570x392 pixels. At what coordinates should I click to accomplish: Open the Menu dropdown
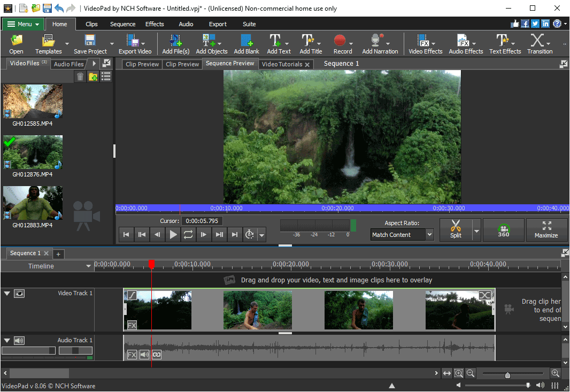click(24, 24)
